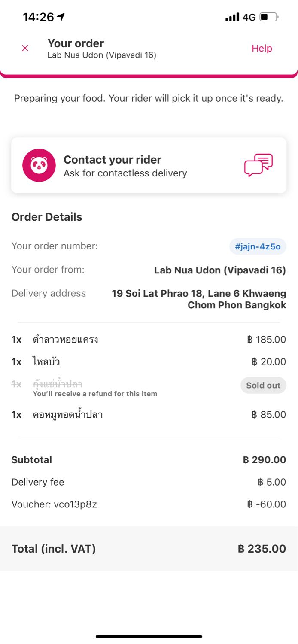Image resolution: width=298 pixels, height=644 pixels.
Task: Tap the คอหมูทอดน้ำปลา order item
Action: [x=68, y=415]
